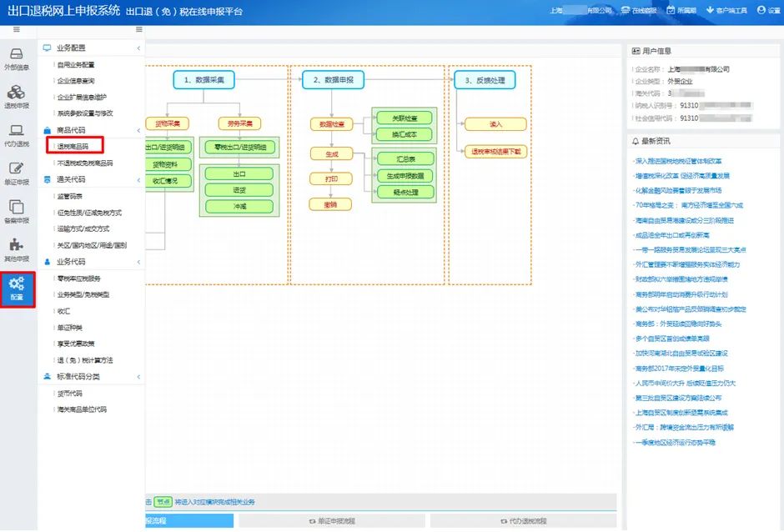Click the 劳务采集 node
The width and height of the screenshot is (784, 532).
(x=239, y=123)
